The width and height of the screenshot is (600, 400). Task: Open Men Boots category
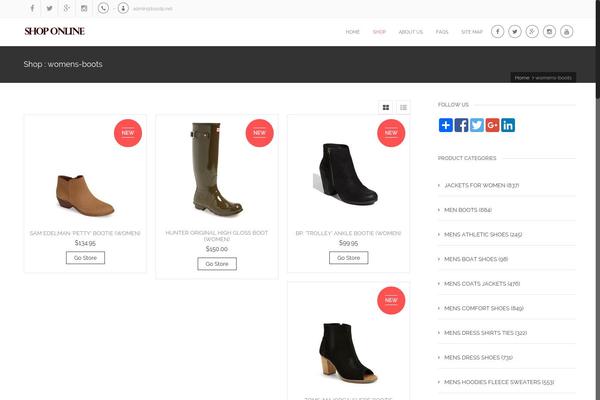[x=468, y=210]
